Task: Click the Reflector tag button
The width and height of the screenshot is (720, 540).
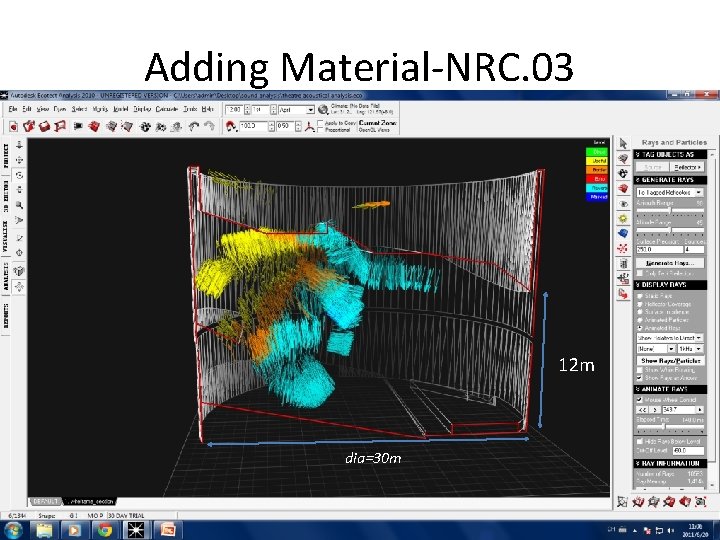Action: [687, 167]
